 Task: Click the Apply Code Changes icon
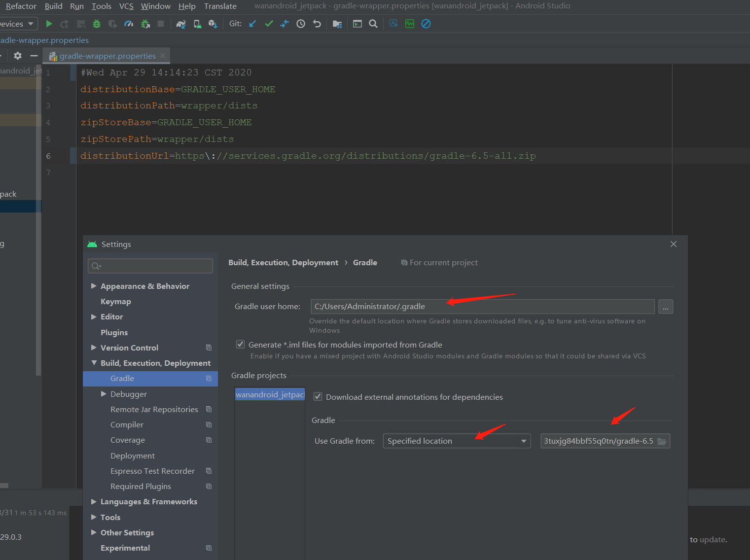(x=81, y=24)
